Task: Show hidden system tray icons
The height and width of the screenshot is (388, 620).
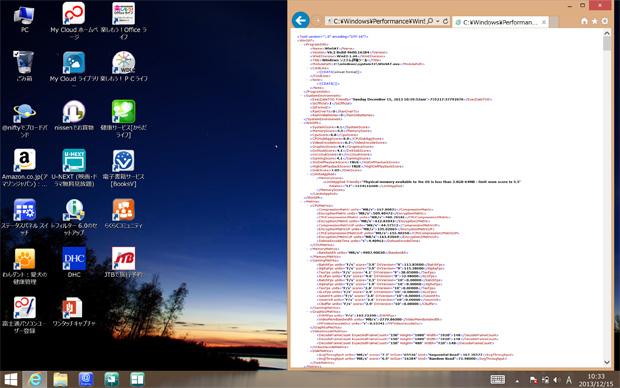Action: coord(517,381)
